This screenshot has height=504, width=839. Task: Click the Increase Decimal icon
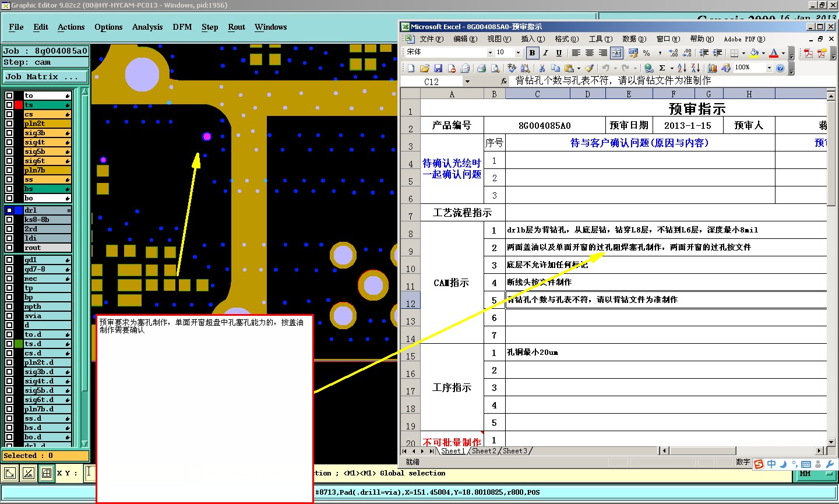coord(674,52)
